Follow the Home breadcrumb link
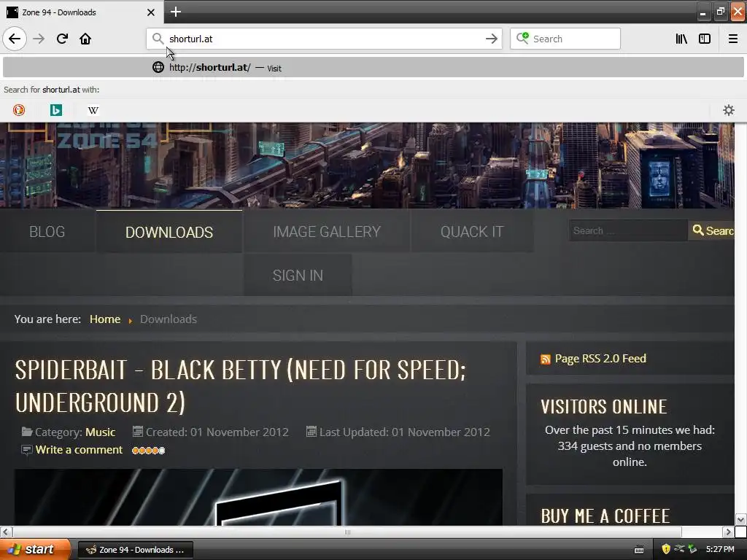 (105, 319)
